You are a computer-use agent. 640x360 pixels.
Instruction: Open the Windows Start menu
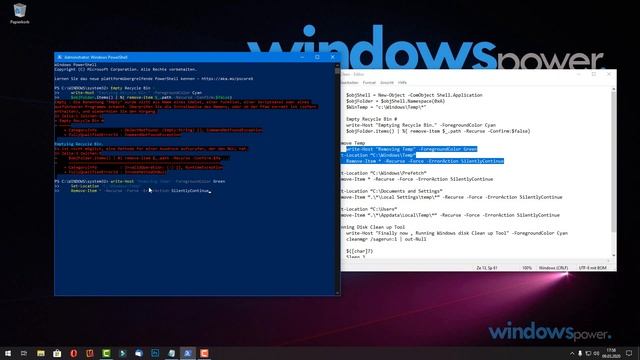(x=8, y=353)
